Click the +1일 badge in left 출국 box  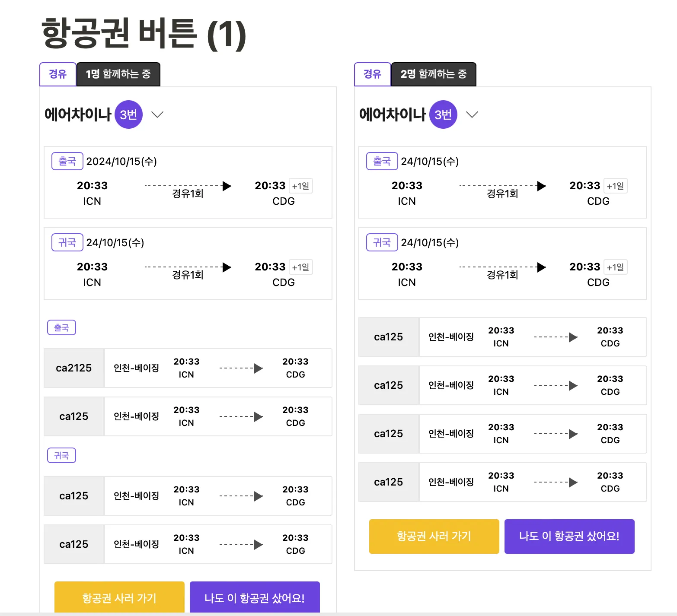(300, 186)
